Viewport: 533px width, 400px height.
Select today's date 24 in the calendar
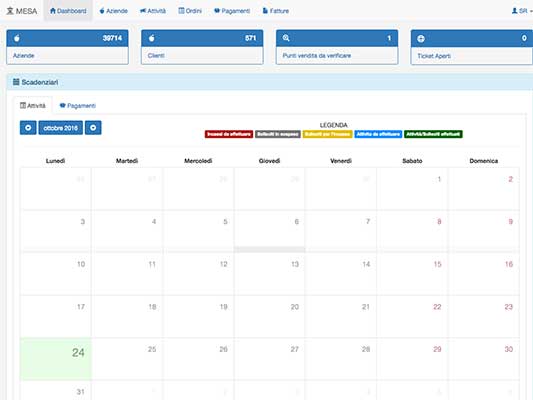tap(78, 352)
